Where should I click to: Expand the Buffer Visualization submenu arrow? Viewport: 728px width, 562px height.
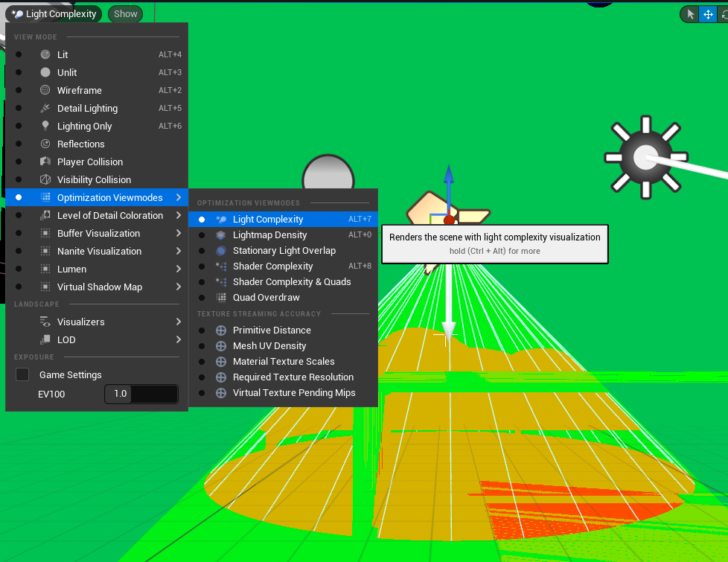coord(179,233)
